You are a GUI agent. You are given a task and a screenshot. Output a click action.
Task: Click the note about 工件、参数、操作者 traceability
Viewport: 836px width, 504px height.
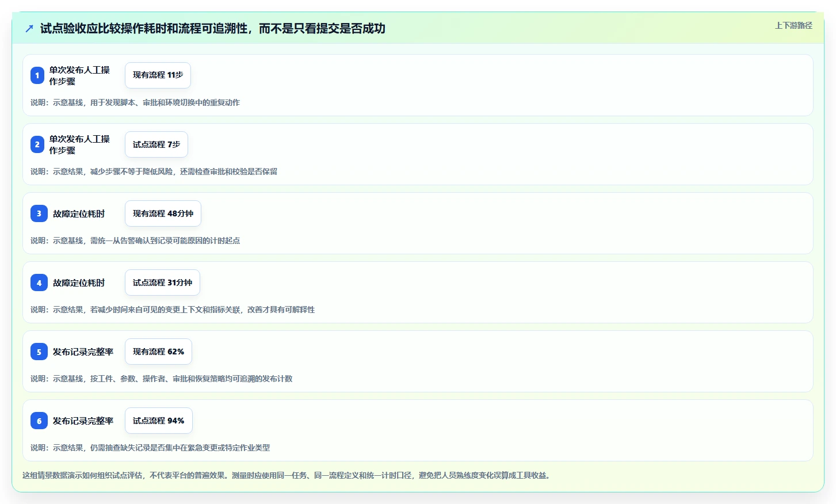[x=161, y=379]
